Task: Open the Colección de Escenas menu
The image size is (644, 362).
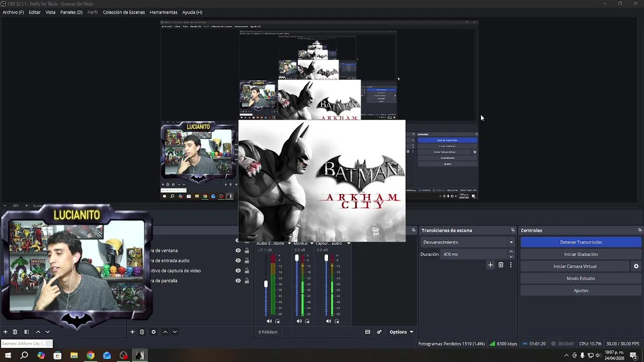Action: pyautogui.click(x=124, y=12)
